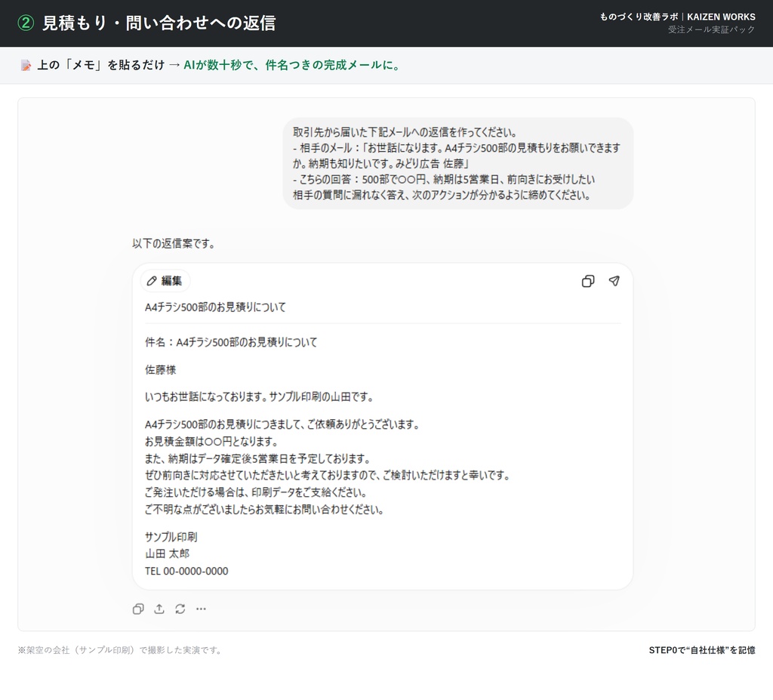Click the TEL 00-0000-0000 line

[x=186, y=571]
